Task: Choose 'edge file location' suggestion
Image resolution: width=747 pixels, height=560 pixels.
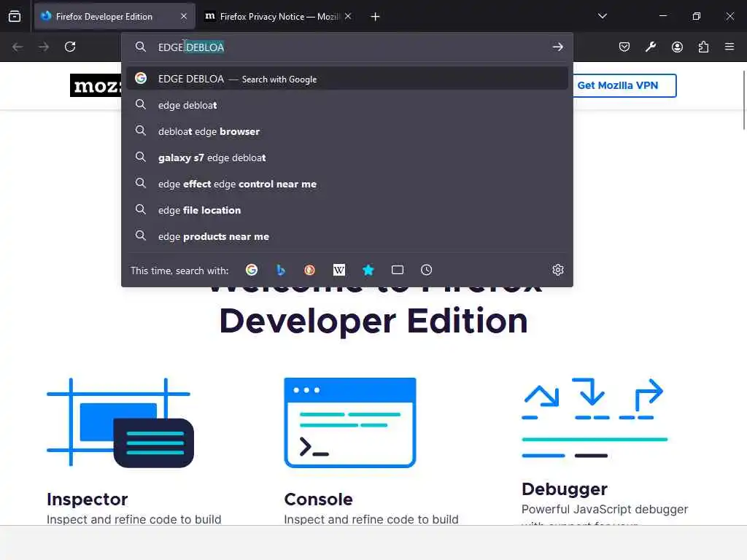Action: click(x=347, y=209)
